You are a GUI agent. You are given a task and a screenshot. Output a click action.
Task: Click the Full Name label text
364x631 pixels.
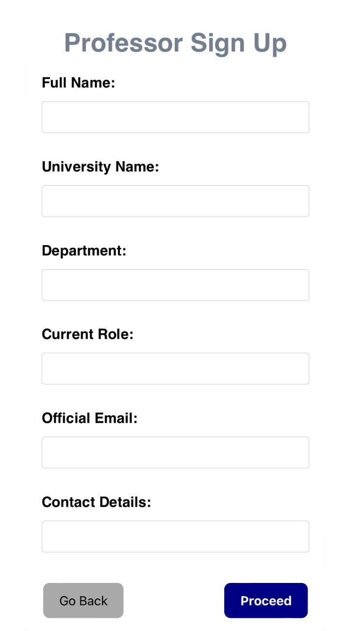click(x=78, y=83)
